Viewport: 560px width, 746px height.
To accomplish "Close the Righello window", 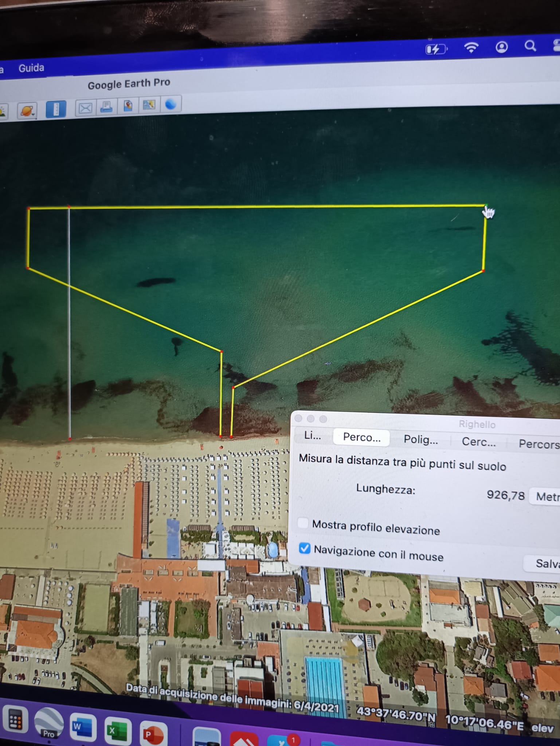I will (298, 418).
